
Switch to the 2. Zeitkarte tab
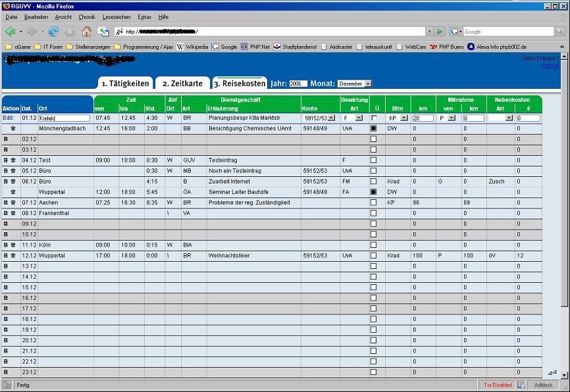tap(182, 84)
